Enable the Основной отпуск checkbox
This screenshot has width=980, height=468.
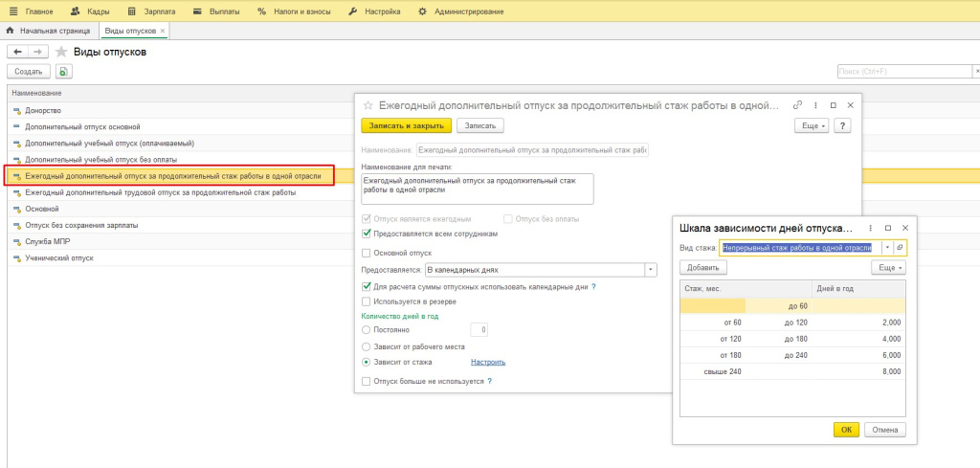click(x=367, y=253)
